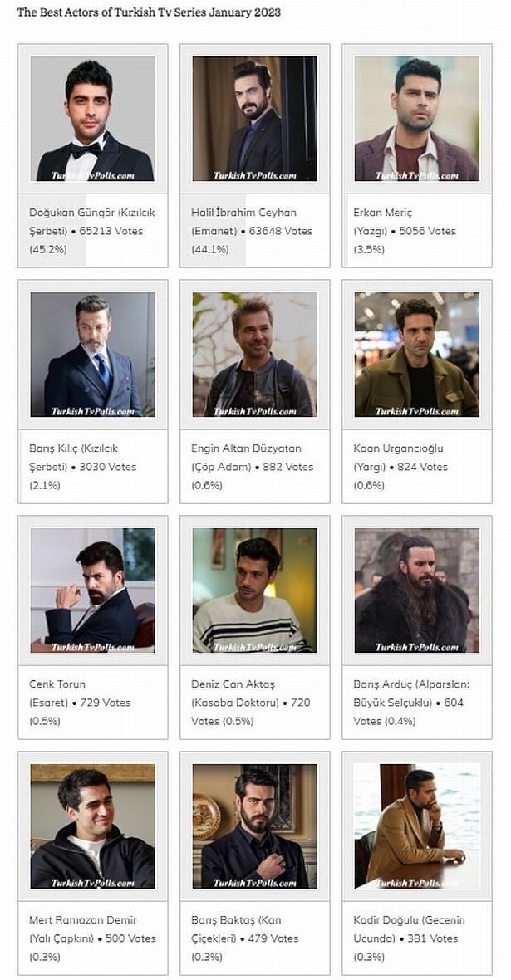
Task: Click Deniz Can Aktaş's photo
Action: click(x=254, y=590)
